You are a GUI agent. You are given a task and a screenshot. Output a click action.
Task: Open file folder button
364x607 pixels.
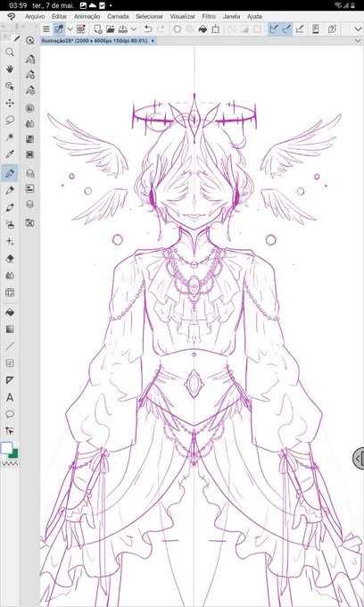tap(111, 29)
